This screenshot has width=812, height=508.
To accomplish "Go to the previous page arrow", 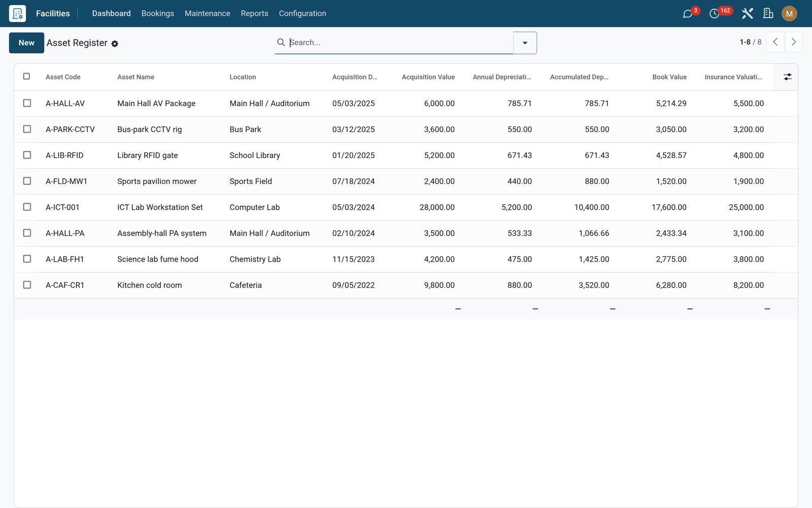I will [x=775, y=42].
